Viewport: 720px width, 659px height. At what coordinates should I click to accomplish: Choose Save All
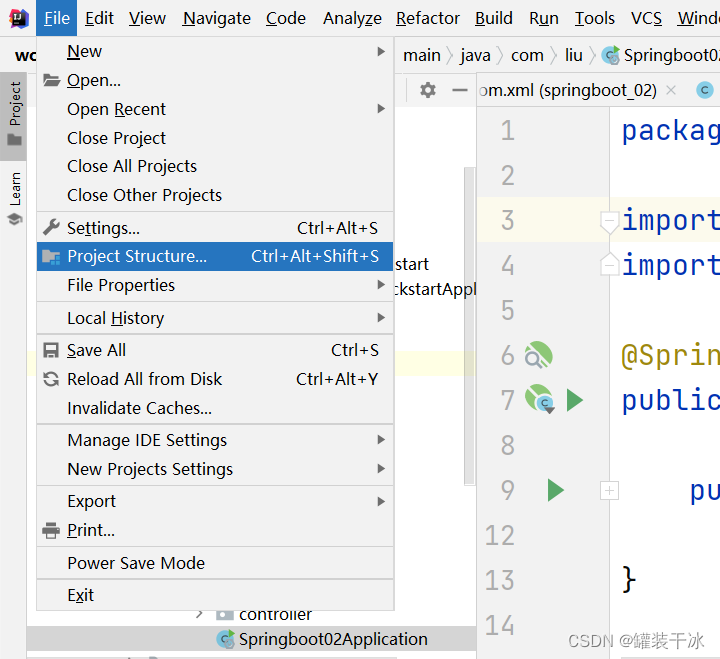click(x=215, y=350)
